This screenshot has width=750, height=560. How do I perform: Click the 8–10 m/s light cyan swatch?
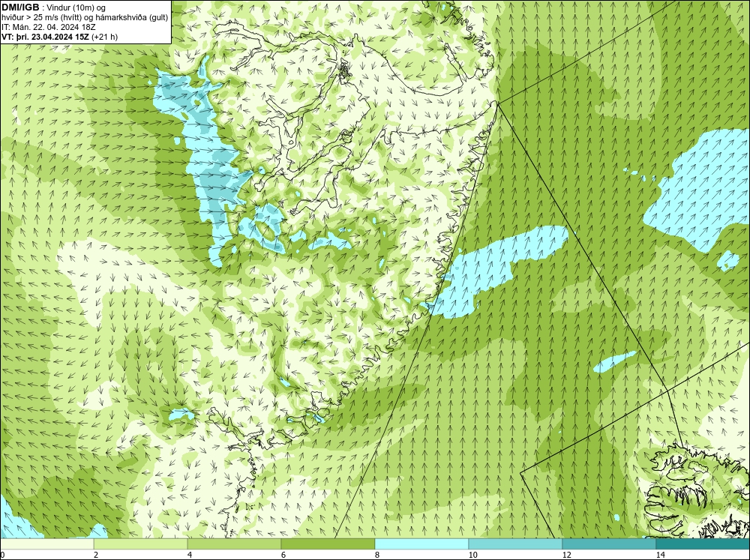pos(421,544)
